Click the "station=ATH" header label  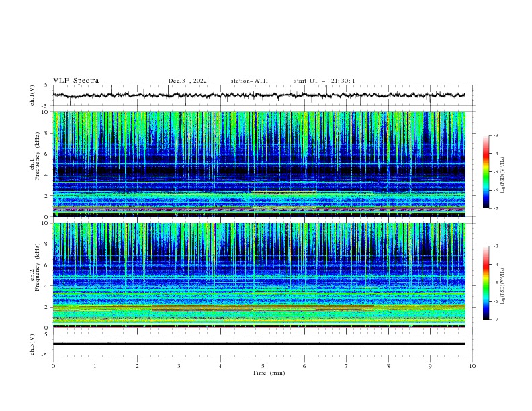pos(249,81)
